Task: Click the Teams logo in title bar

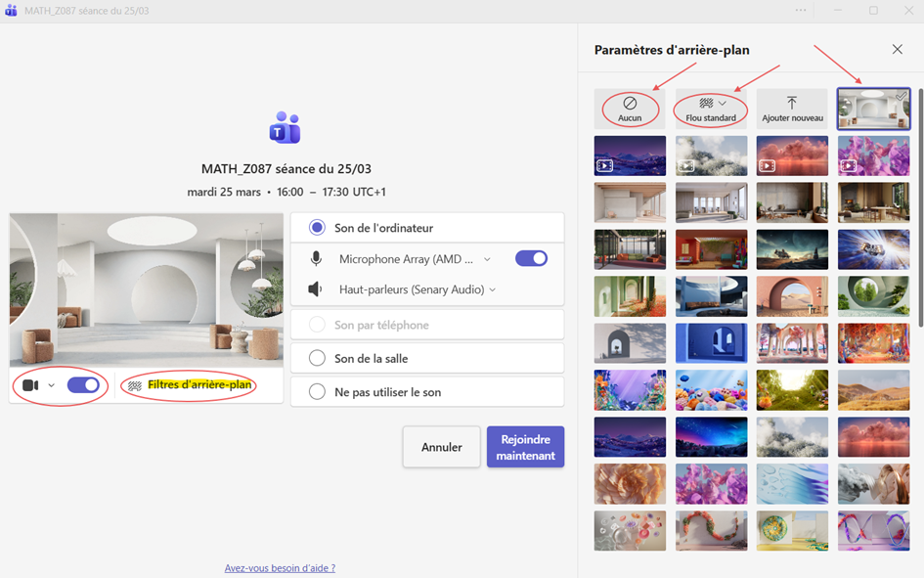Action: [x=11, y=11]
